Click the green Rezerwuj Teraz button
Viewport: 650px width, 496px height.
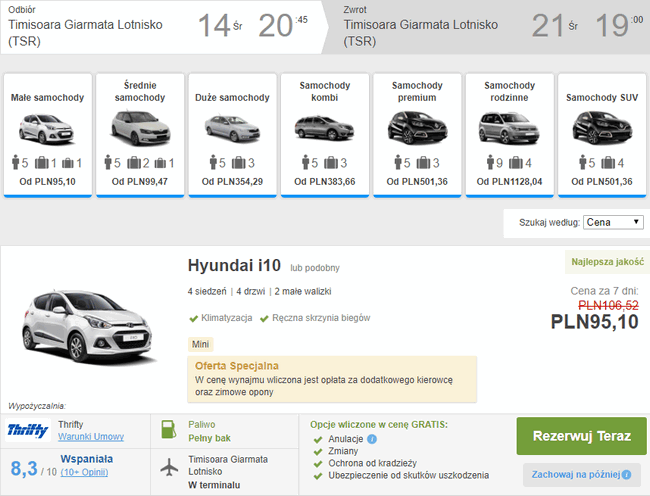point(582,436)
